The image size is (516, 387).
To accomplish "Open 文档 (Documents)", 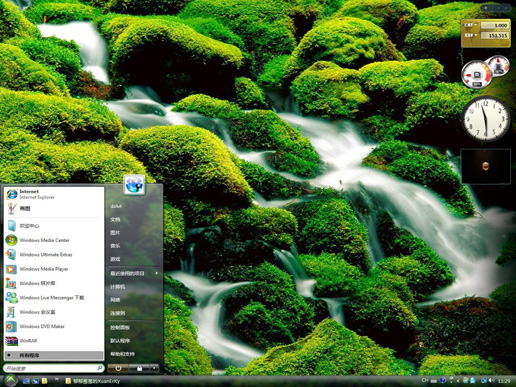I will [115, 219].
